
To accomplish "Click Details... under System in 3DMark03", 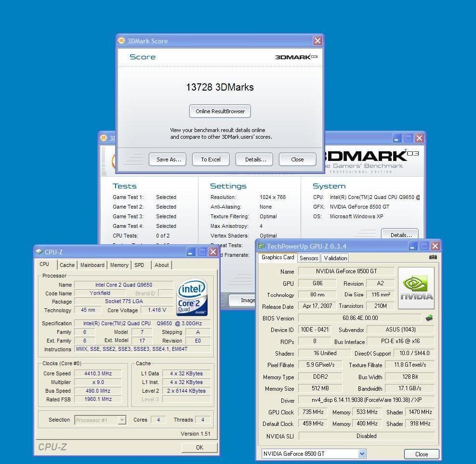I will [400, 235].
